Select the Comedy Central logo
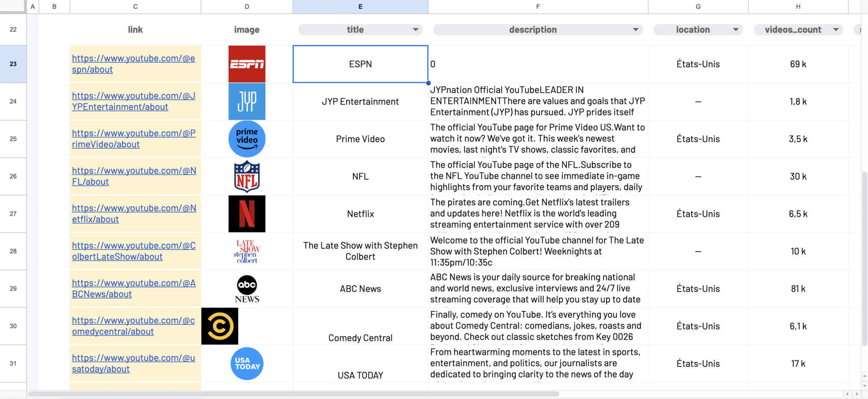The height and width of the screenshot is (399, 868). point(220,326)
